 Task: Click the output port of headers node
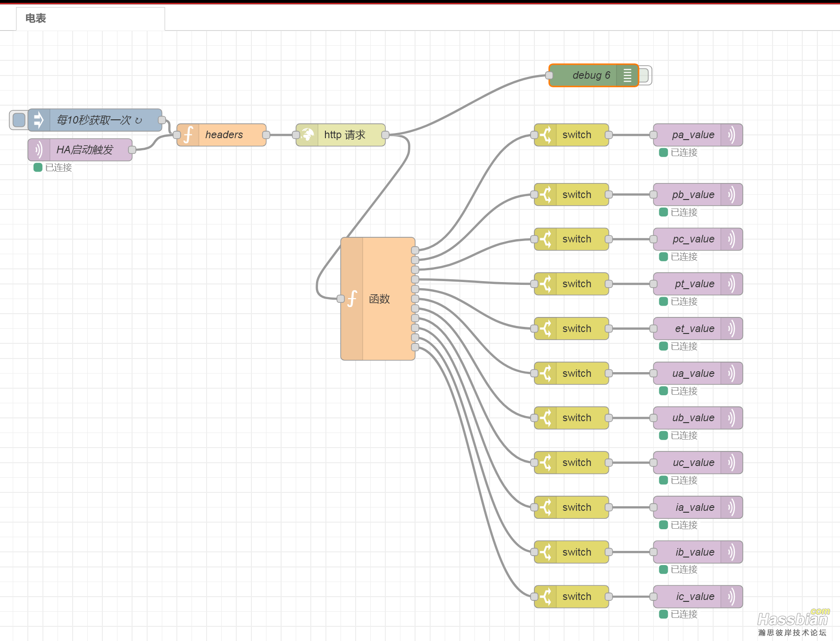pos(266,135)
